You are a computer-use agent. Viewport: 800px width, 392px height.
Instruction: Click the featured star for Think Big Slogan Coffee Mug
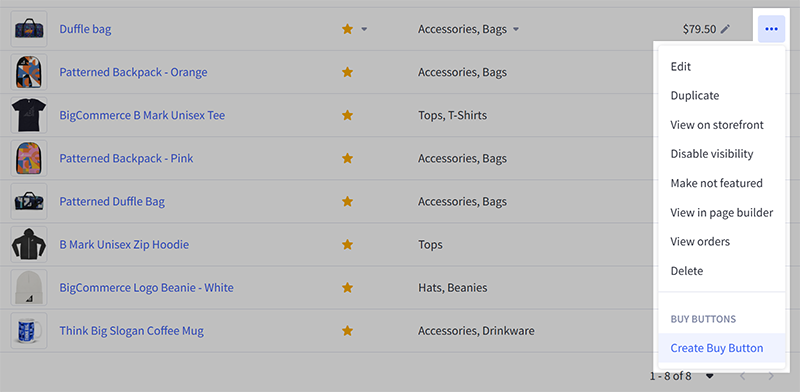coord(347,331)
